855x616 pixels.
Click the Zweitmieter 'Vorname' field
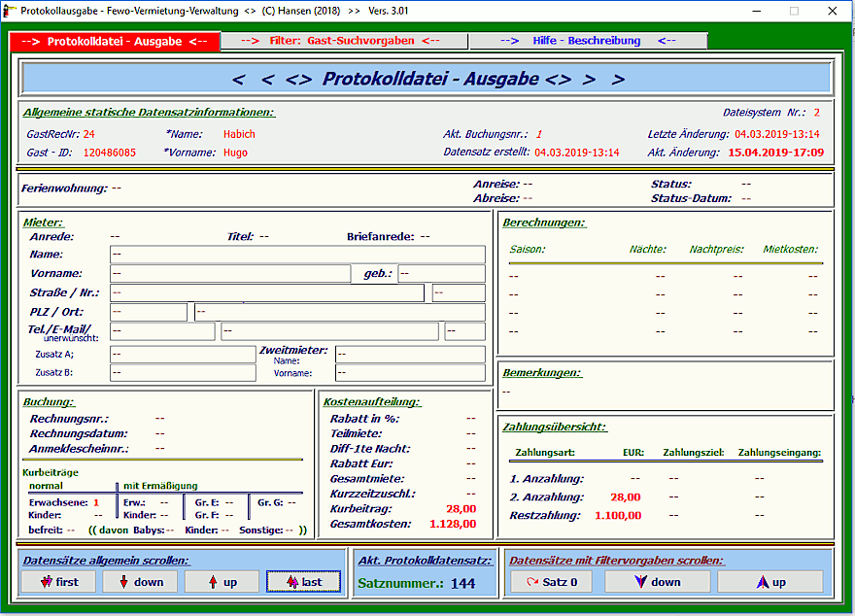tap(409, 372)
